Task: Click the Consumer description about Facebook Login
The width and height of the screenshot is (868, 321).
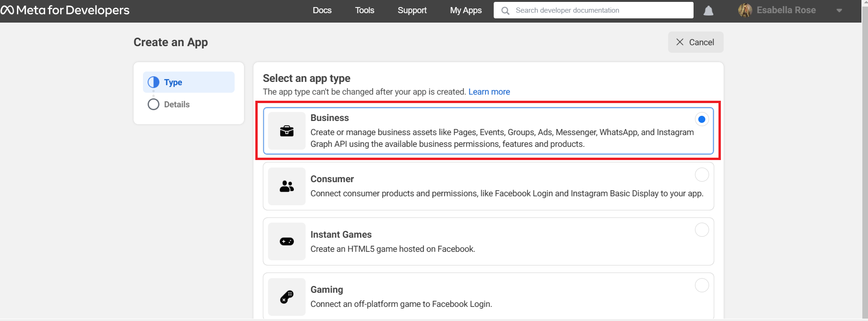Action: [507, 193]
